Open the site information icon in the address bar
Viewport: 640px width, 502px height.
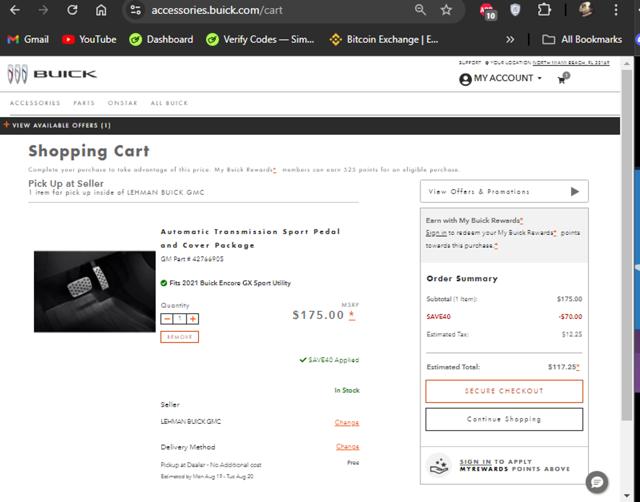(x=136, y=10)
